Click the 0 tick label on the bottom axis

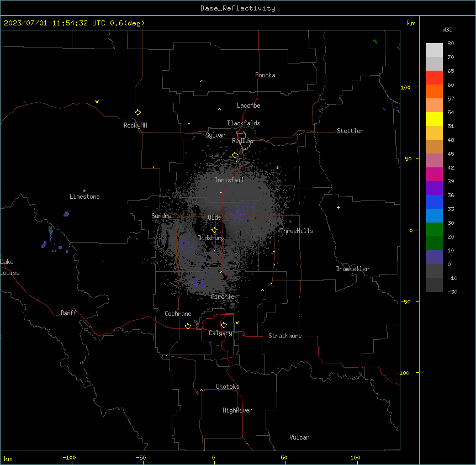[x=213, y=457]
